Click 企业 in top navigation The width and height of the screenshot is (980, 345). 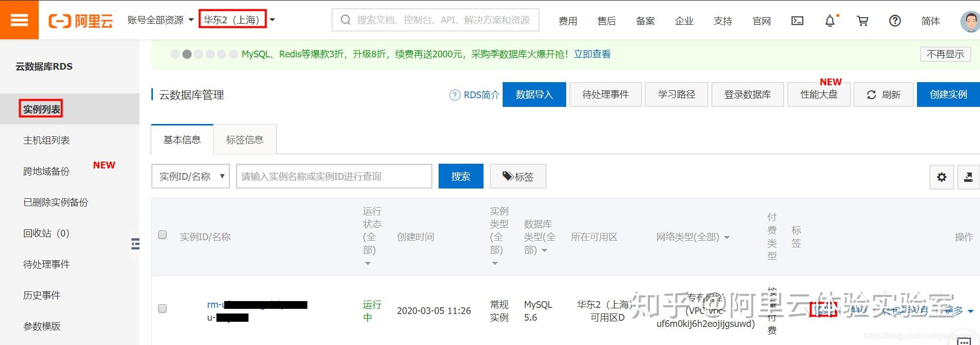[684, 21]
